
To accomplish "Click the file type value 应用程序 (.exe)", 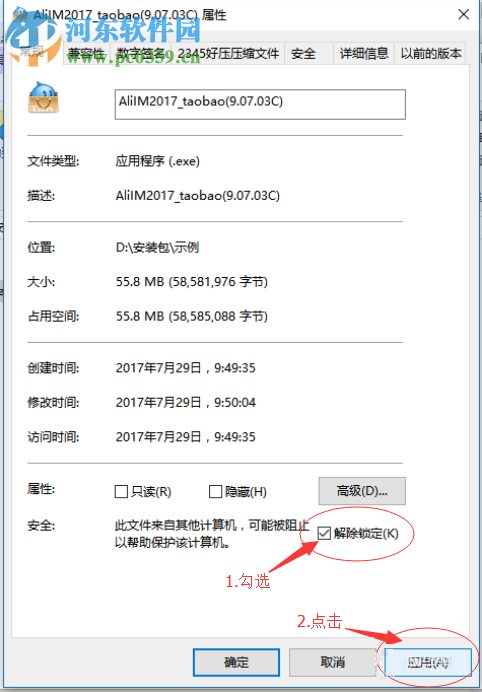I will pos(158,161).
